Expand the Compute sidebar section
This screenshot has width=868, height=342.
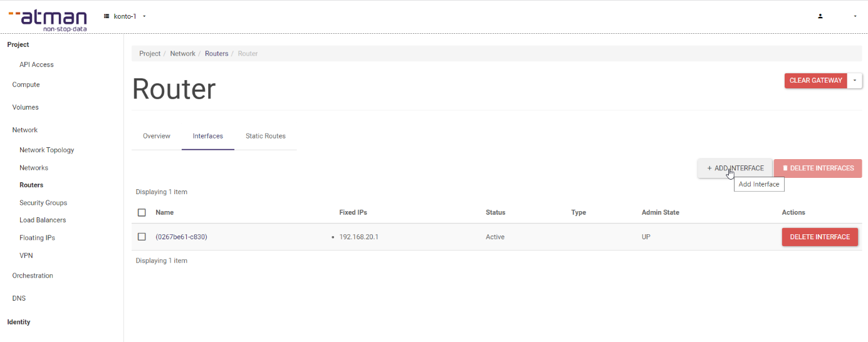[x=26, y=85]
